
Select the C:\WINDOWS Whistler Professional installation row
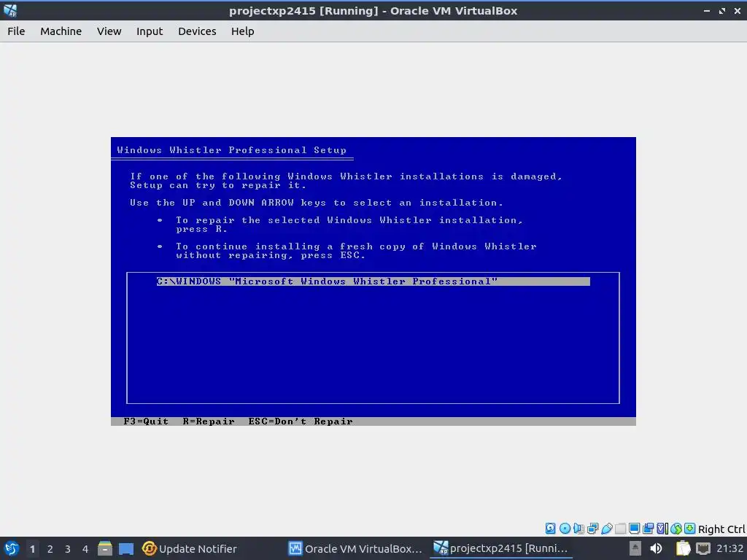coord(373,281)
